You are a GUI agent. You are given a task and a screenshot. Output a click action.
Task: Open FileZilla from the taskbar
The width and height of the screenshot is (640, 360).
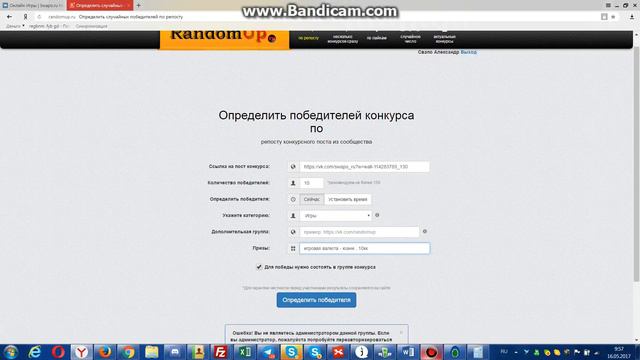221,352
